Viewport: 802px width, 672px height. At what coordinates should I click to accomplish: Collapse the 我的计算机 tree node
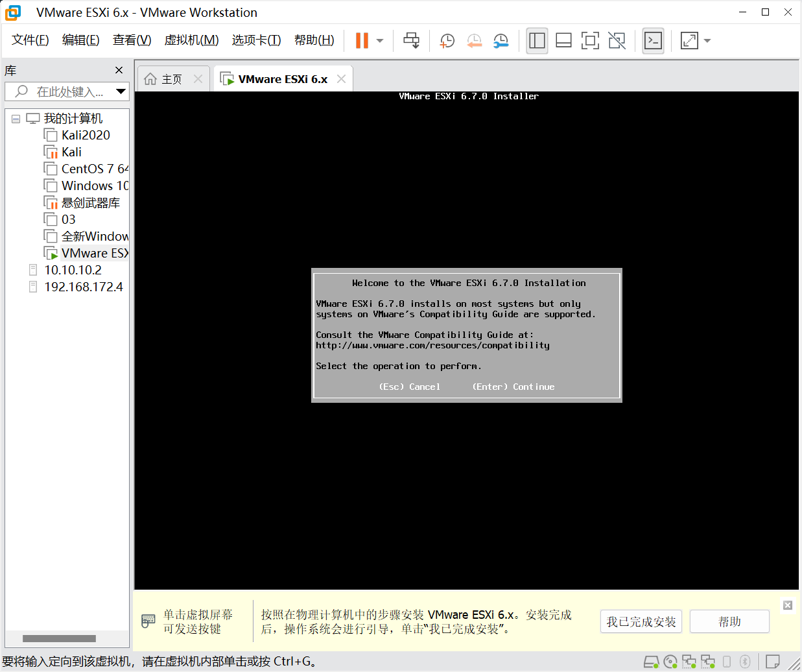(x=16, y=119)
